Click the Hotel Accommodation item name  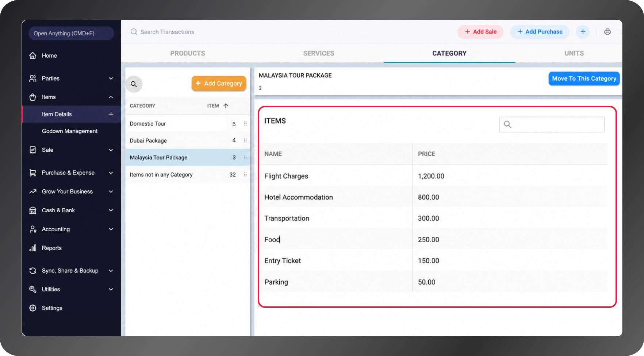299,197
